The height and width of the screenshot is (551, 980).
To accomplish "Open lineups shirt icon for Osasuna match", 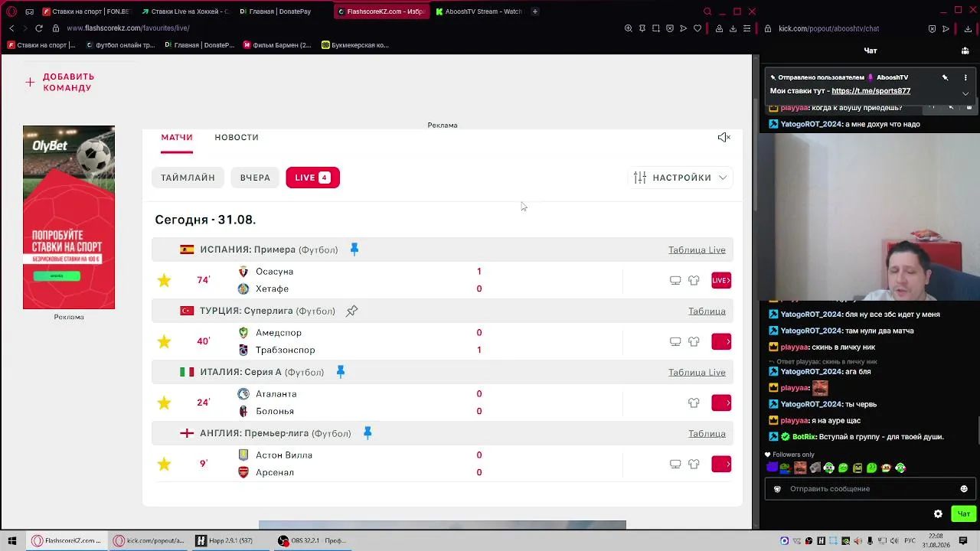I will (x=694, y=280).
